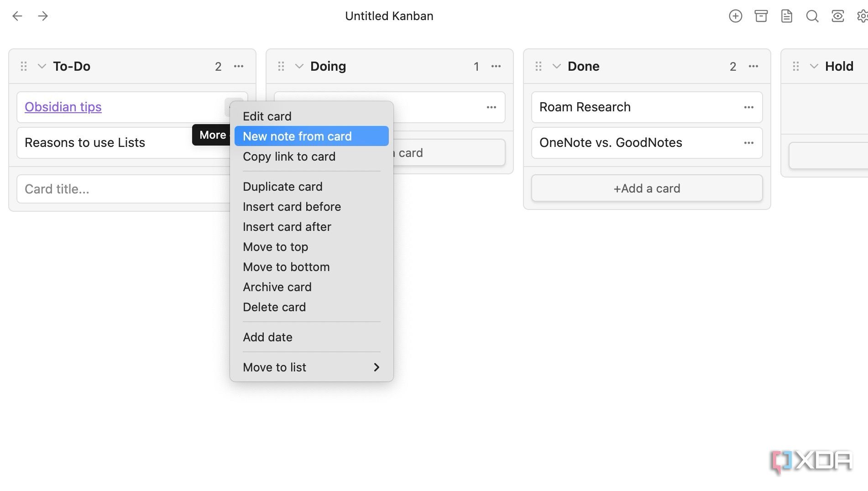Expand the Move to list submenu
The height and width of the screenshot is (491, 868).
click(312, 367)
